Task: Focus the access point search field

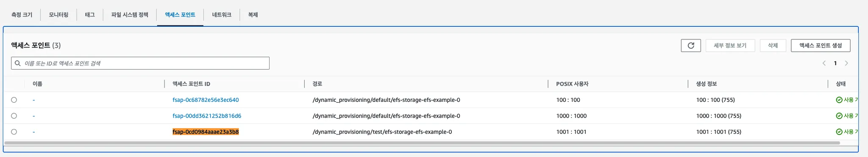Action: click(140, 63)
